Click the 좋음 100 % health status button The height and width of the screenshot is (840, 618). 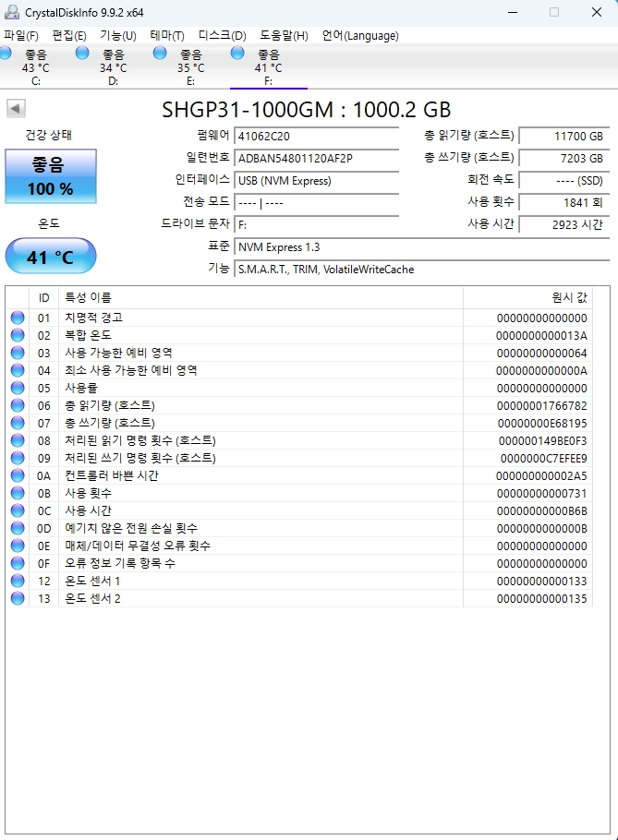(x=51, y=176)
